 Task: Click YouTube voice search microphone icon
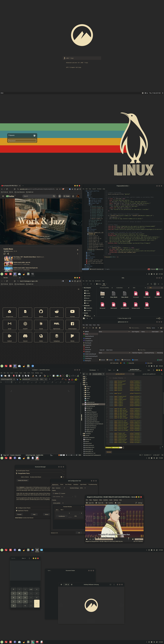[60, 196]
